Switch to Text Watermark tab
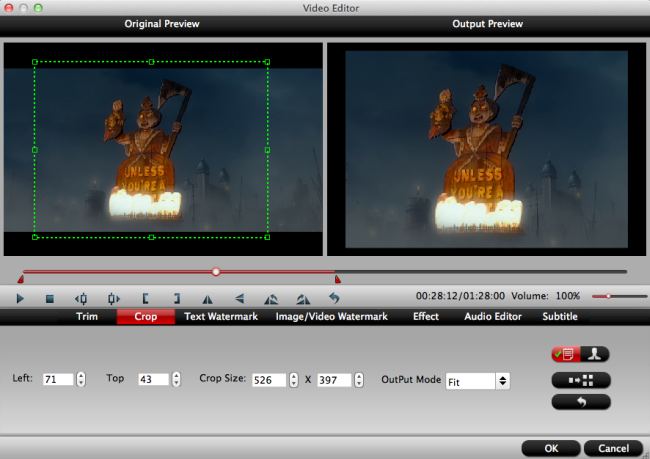The height and width of the screenshot is (459, 650). [x=221, y=316]
